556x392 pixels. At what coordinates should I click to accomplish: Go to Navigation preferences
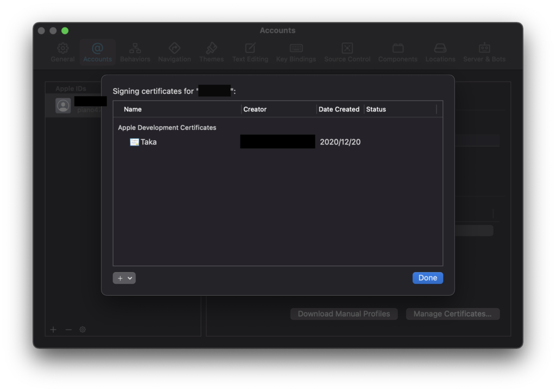tap(174, 53)
